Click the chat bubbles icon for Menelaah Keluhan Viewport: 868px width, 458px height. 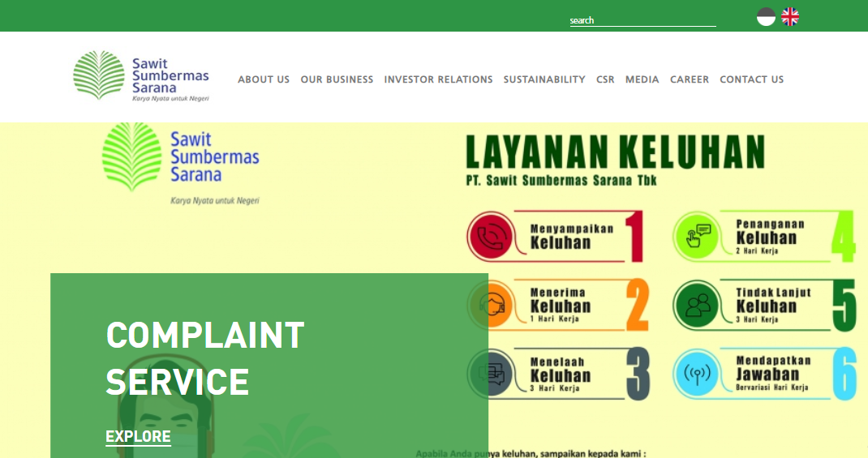pos(491,374)
